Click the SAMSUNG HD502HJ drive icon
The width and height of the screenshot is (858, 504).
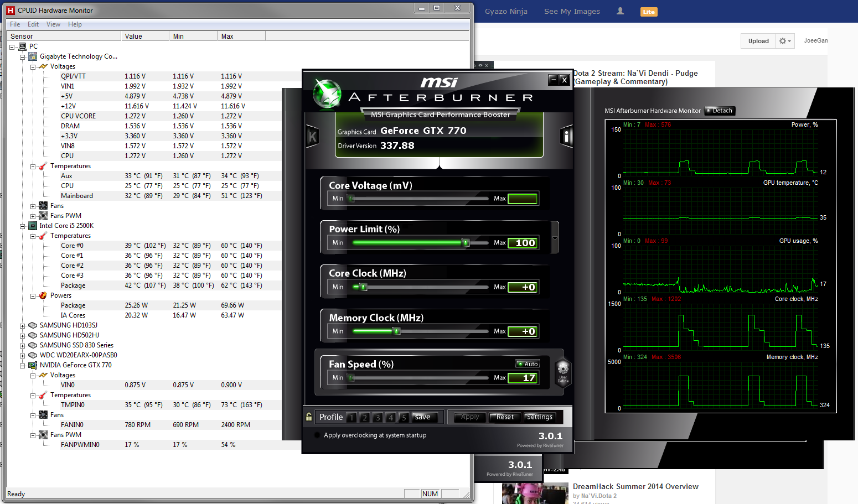tap(33, 335)
